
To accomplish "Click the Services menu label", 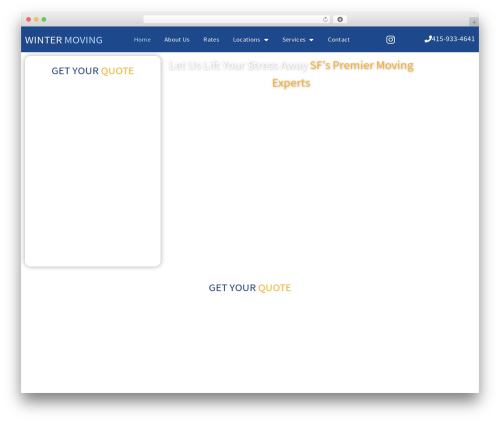I will 294,40.
